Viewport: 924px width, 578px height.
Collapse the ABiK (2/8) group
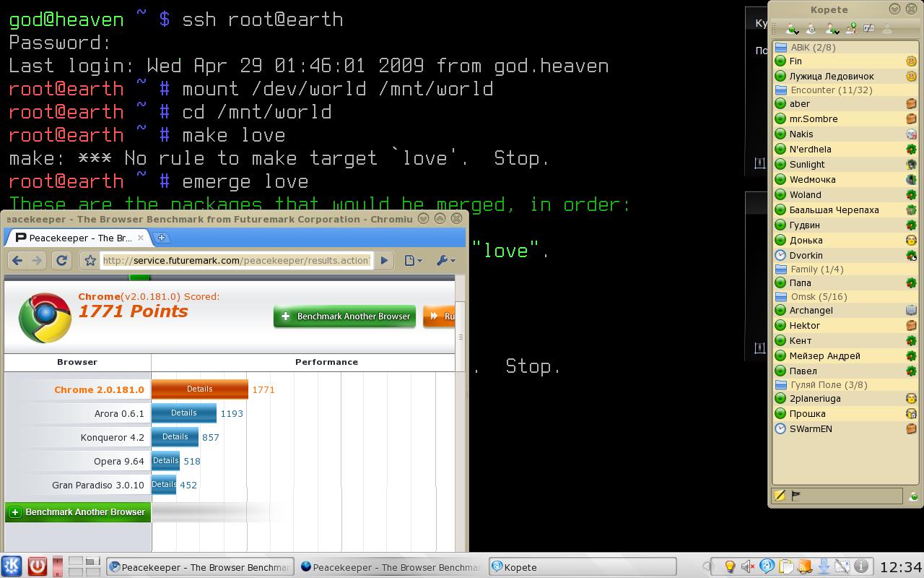pos(845,47)
